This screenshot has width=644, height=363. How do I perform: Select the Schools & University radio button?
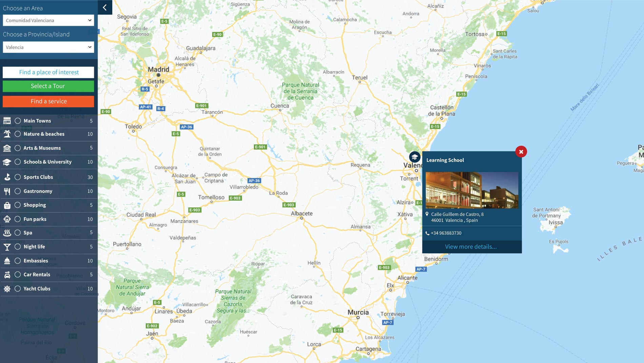coord(18,162)
